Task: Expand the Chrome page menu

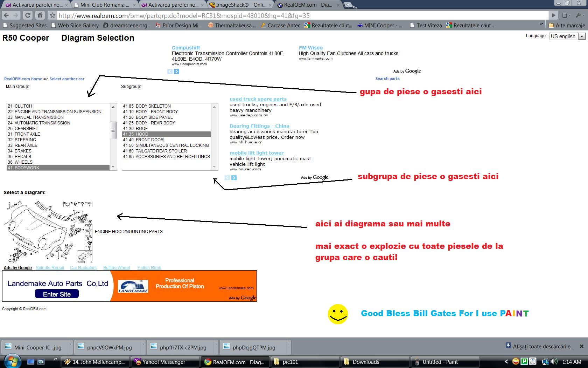Action: click(567, 15)
